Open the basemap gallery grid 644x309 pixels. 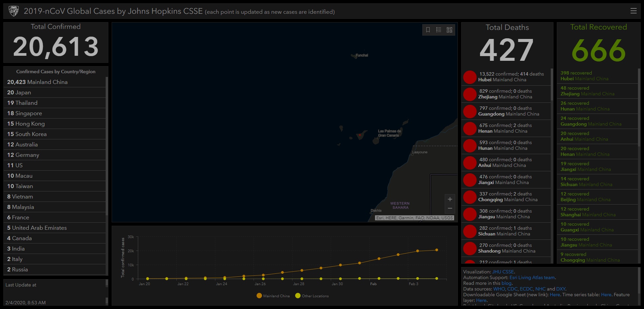[x=449, y=30]
